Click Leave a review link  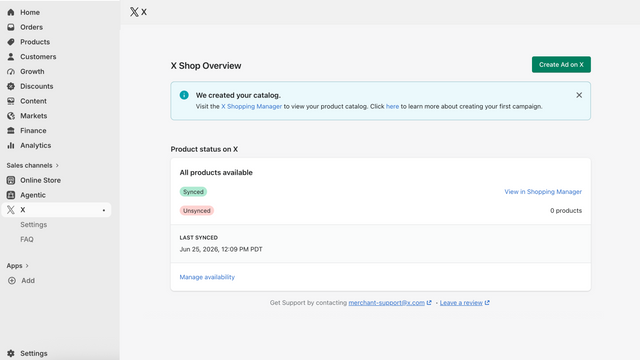coord(461,302)
